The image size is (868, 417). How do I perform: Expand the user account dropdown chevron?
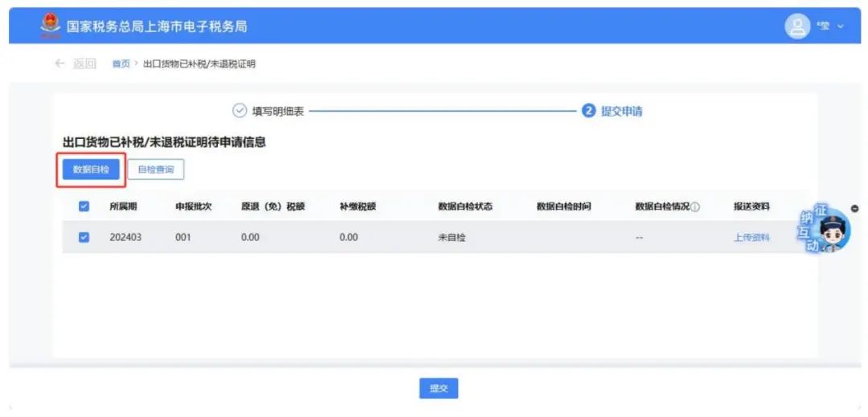click(x=841, y=27)
